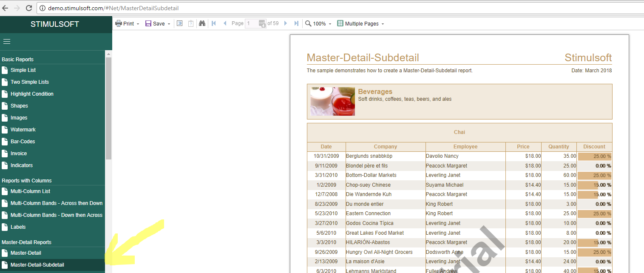Click the Invoice file icon
The image size is (644, 273).
tap(5, 154)
